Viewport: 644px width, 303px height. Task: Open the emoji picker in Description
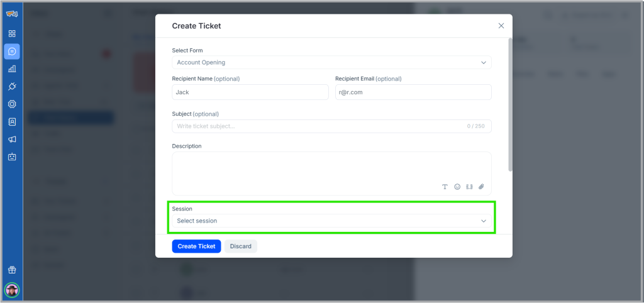pyautogui.click(x=457, y=187)
